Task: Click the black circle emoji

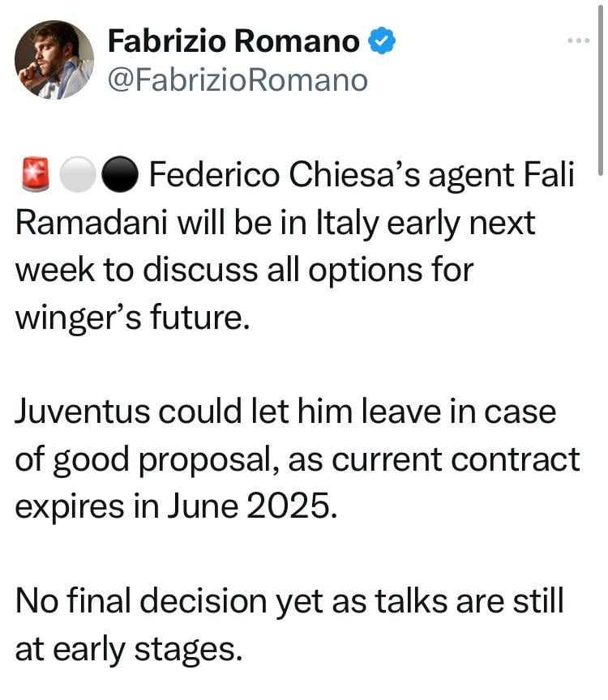Action: [x=119, y=174]
